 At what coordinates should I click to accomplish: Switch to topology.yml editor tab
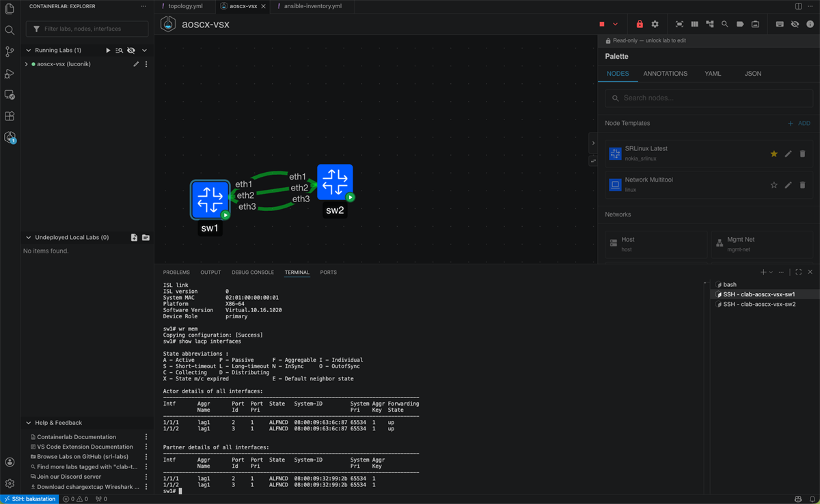pos(185,6)
